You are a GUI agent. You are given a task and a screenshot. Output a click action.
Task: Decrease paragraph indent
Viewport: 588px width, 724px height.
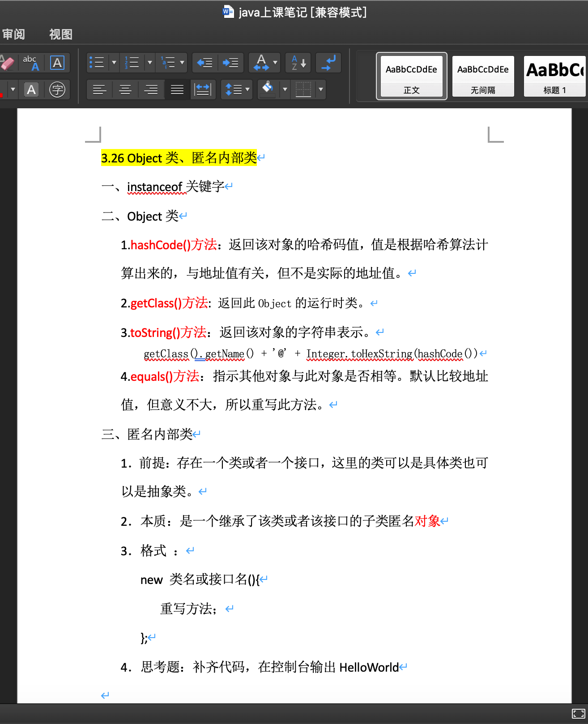click(x=205, y=63)
